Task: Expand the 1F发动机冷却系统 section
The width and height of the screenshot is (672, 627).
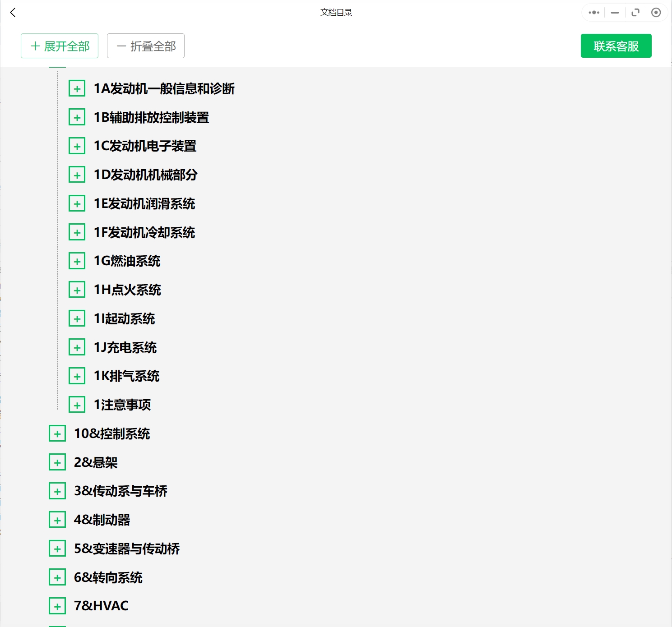Action: coord(77,232)
